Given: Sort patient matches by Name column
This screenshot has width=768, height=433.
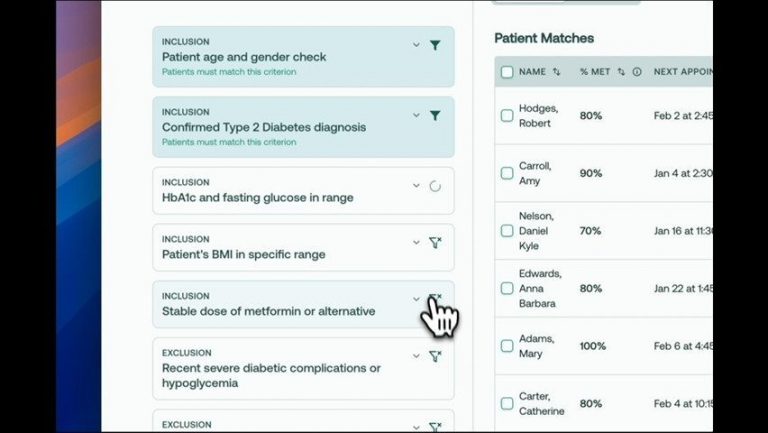Looking at the screenshot, I should point(556,72).
